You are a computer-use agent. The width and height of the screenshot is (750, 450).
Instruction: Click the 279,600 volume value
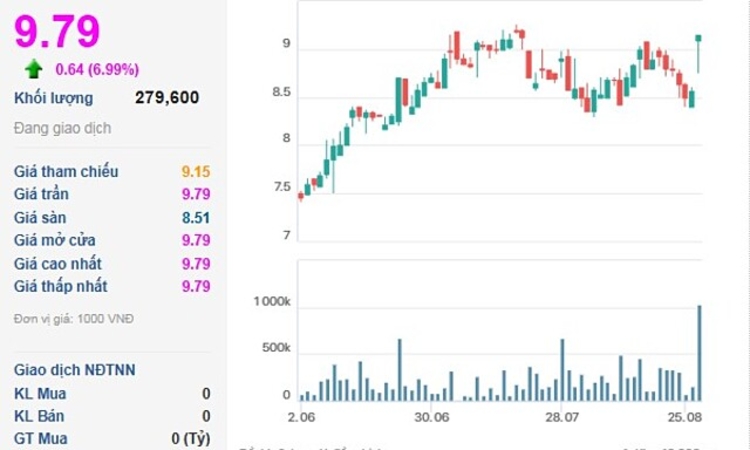(x=166, y=98)
